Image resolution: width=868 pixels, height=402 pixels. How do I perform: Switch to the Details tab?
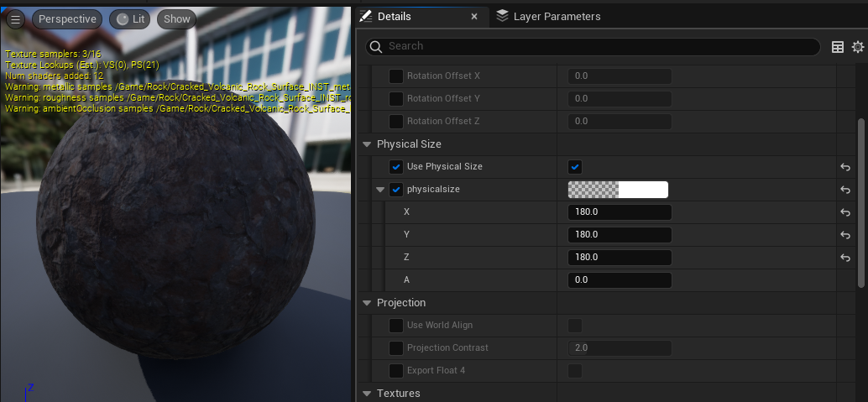tap(395, 17)
